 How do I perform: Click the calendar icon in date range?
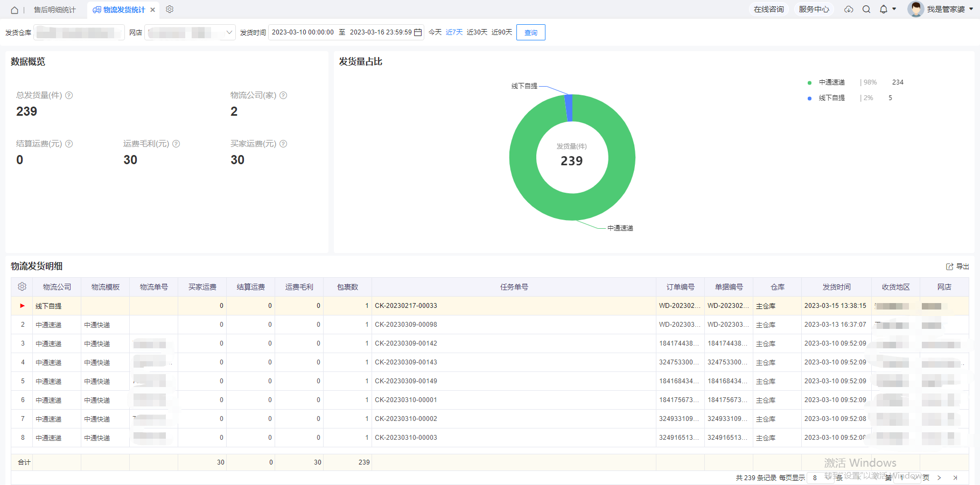(418, 32)
